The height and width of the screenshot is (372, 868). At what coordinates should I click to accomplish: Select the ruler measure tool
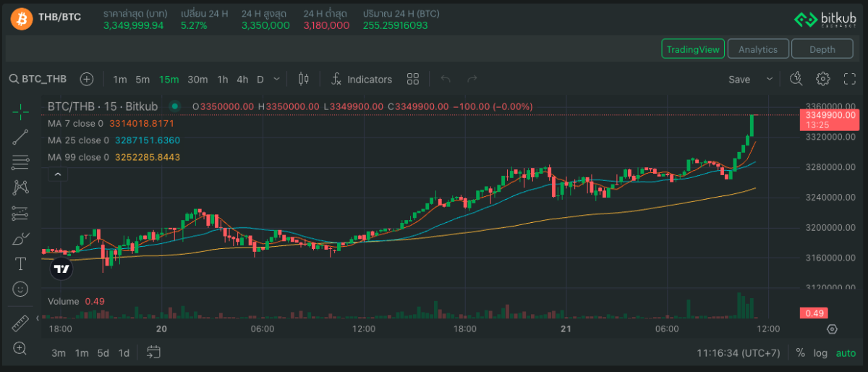[20, 322]
